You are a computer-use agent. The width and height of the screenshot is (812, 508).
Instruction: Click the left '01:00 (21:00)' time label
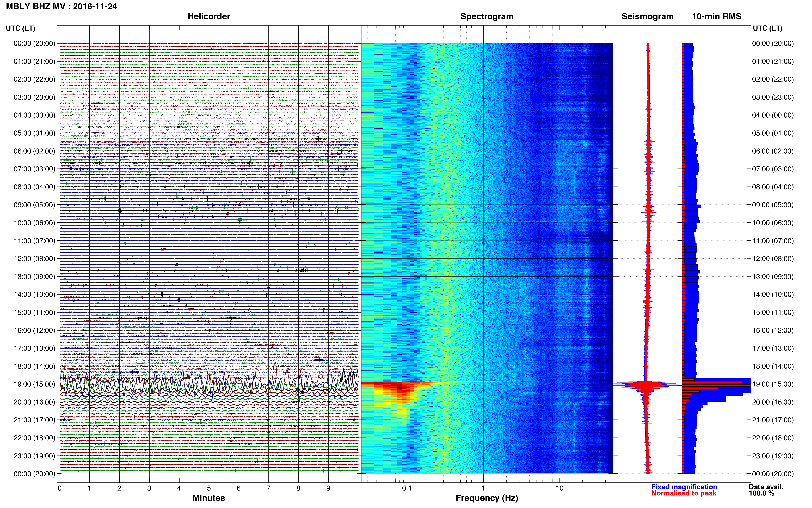click(x=34, y=62)
